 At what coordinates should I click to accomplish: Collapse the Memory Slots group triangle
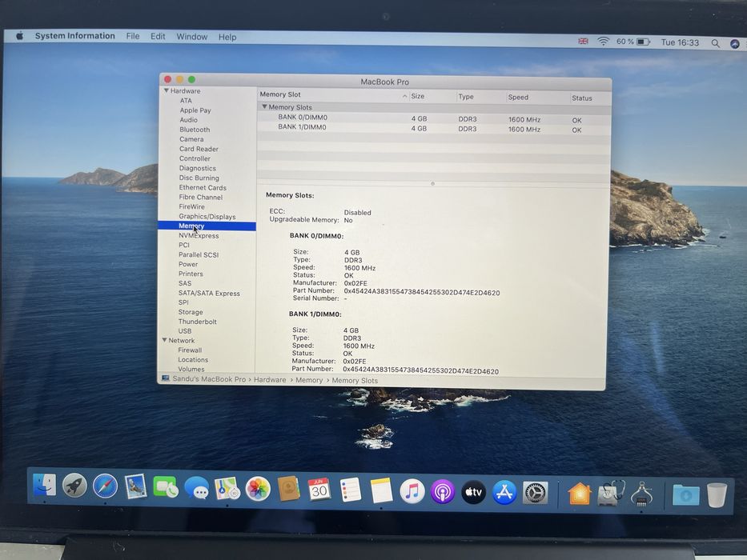[264, 106]
